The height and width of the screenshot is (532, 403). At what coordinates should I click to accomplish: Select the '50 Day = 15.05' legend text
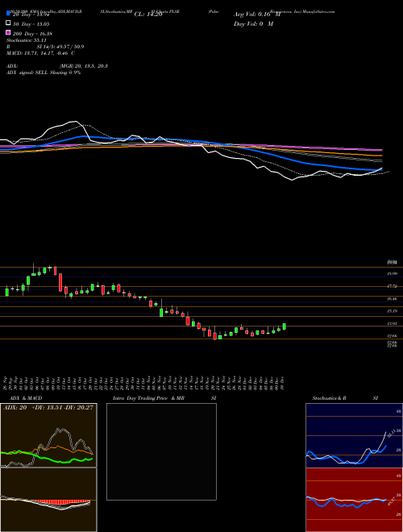31,23
